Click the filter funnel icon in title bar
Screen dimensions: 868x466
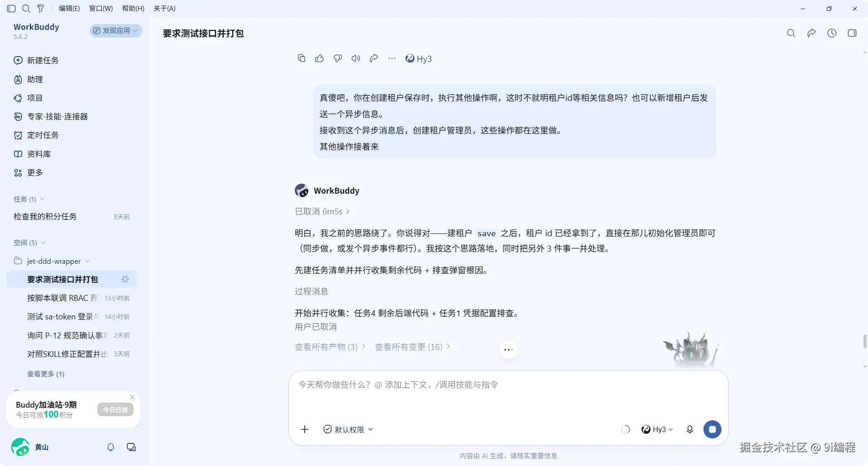pyautogui.click(x=41, y=9)
